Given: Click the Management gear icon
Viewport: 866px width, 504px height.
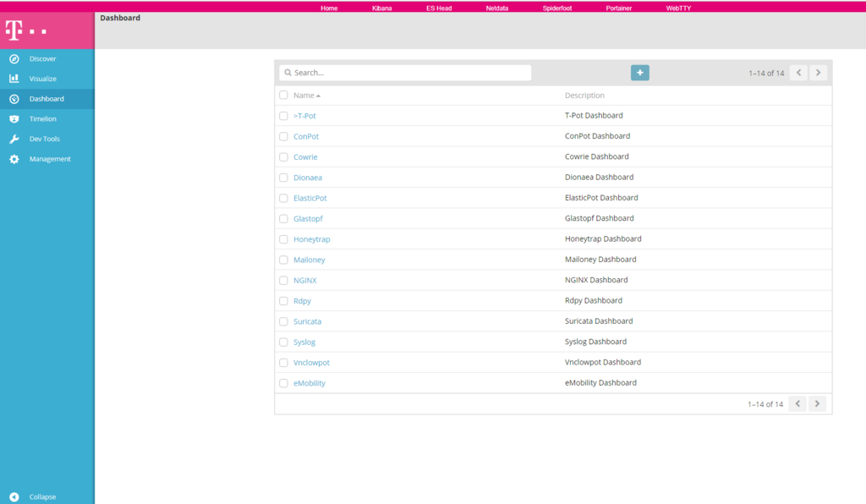Looking at the screenshot, I should [14, 159].
